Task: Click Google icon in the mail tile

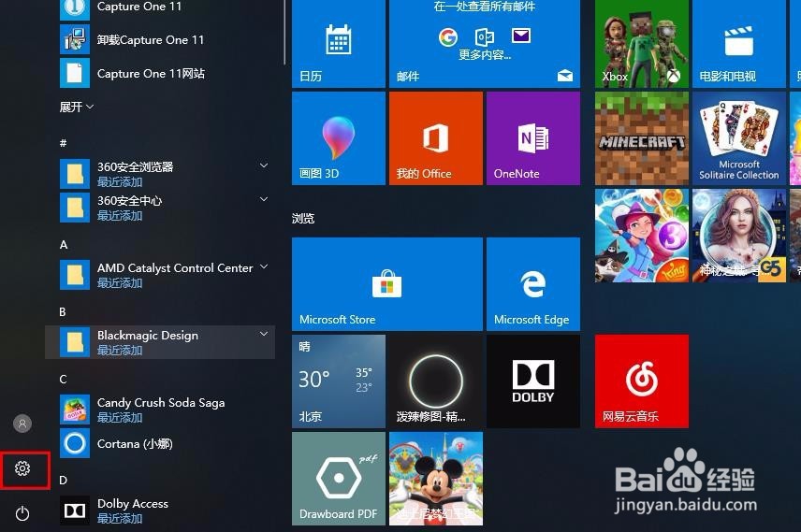Action: tap(448, 36)
